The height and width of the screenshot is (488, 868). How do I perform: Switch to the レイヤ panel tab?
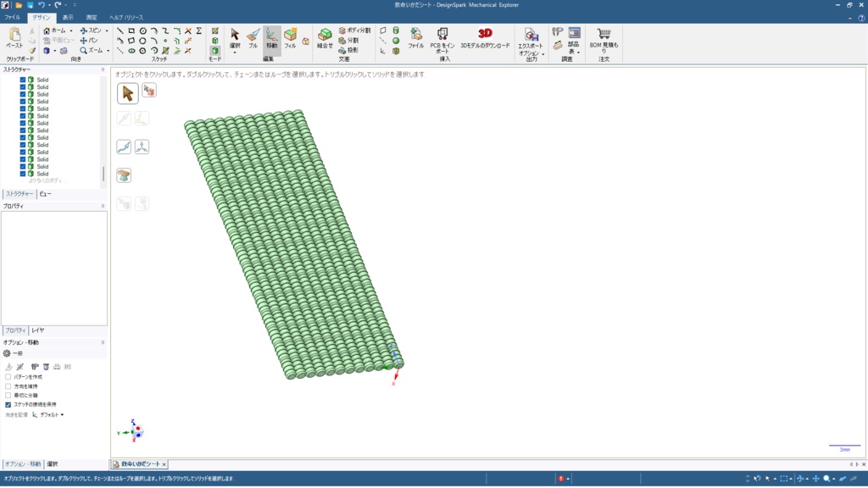point(37,330)
